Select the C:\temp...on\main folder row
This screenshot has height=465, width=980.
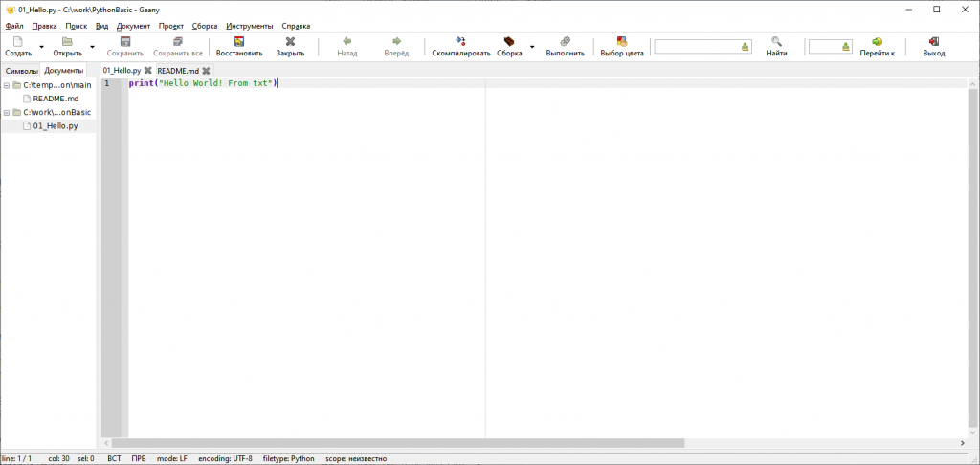click(x=48, y=85)
